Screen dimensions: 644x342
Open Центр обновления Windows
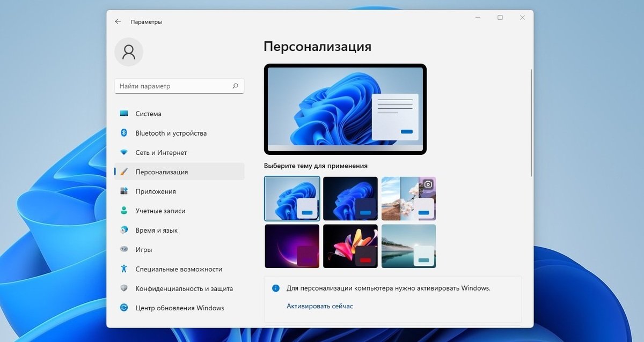[179, 308]
